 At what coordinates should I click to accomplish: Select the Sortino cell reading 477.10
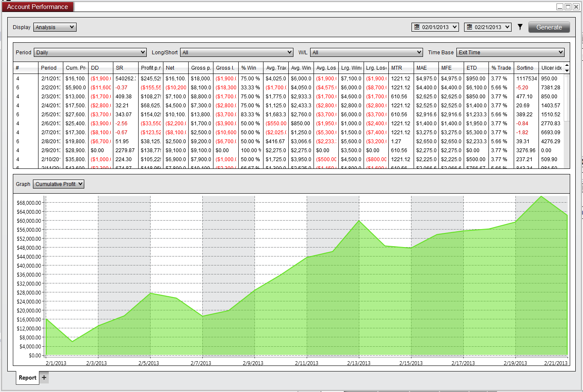click(524, 97)
